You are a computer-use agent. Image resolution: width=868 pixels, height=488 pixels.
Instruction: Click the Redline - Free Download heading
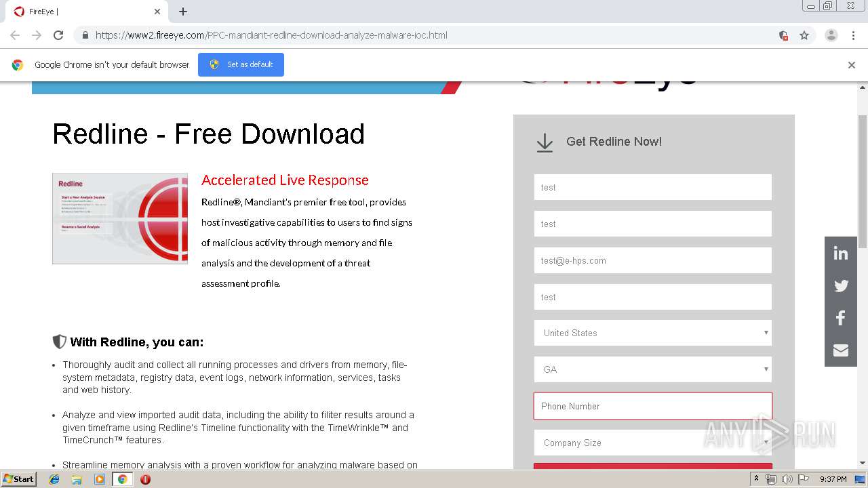pos(209,134)
